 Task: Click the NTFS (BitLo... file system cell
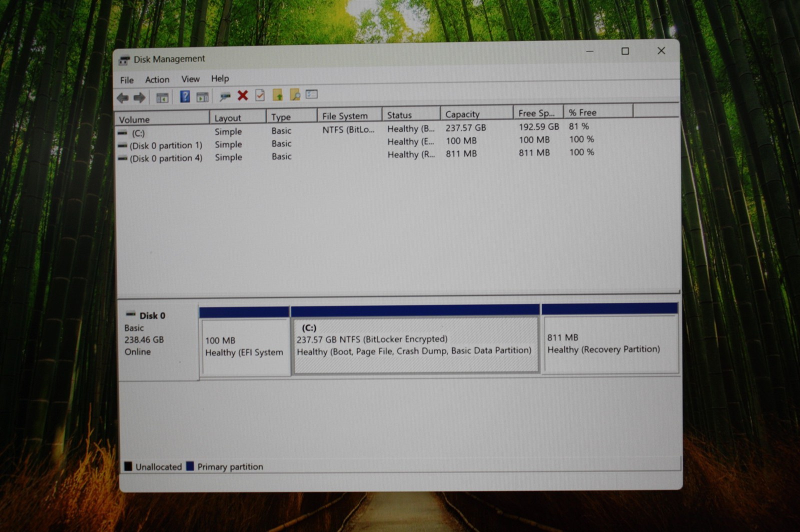click(348, 130)
